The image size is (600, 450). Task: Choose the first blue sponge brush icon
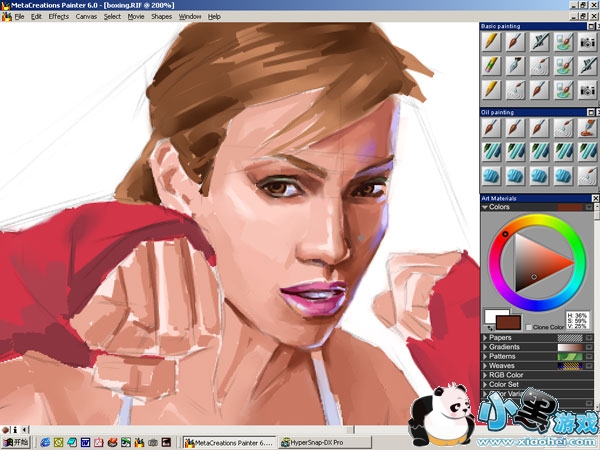tap(491, 175)
